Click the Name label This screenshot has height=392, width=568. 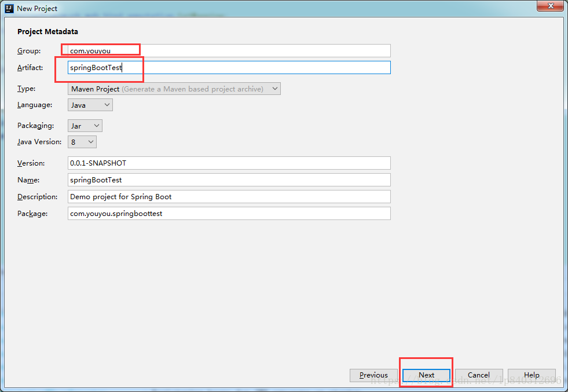[x=28, y=179]
